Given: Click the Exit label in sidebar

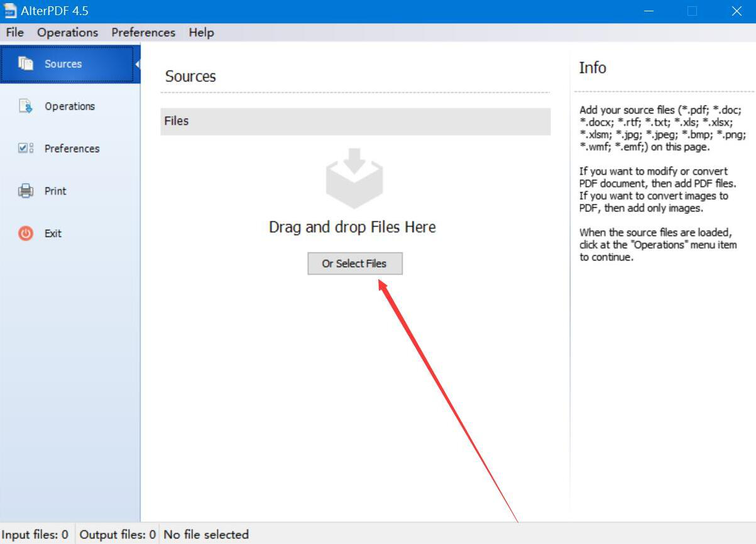Looking at the screenshot, I should tap(53, 233).
